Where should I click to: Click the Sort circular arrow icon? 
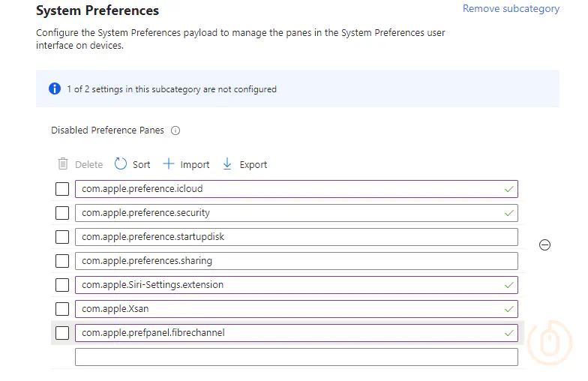[121, 163]
